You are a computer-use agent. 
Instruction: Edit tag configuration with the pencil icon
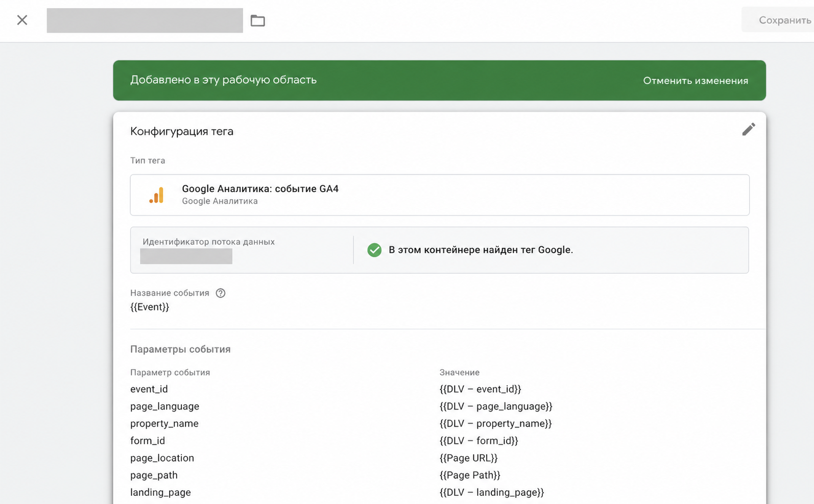click(x=749, y=129)
